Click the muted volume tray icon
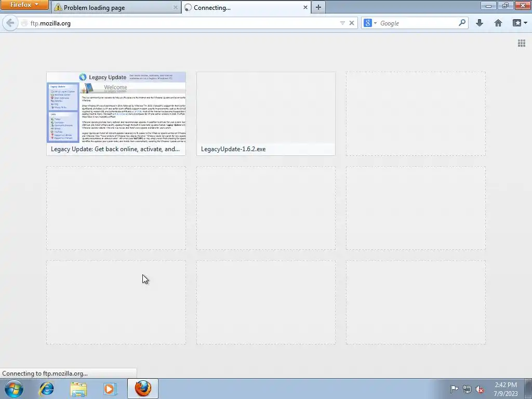The width and height of the screenshot is (532, 399). click(x=480, y=389)
